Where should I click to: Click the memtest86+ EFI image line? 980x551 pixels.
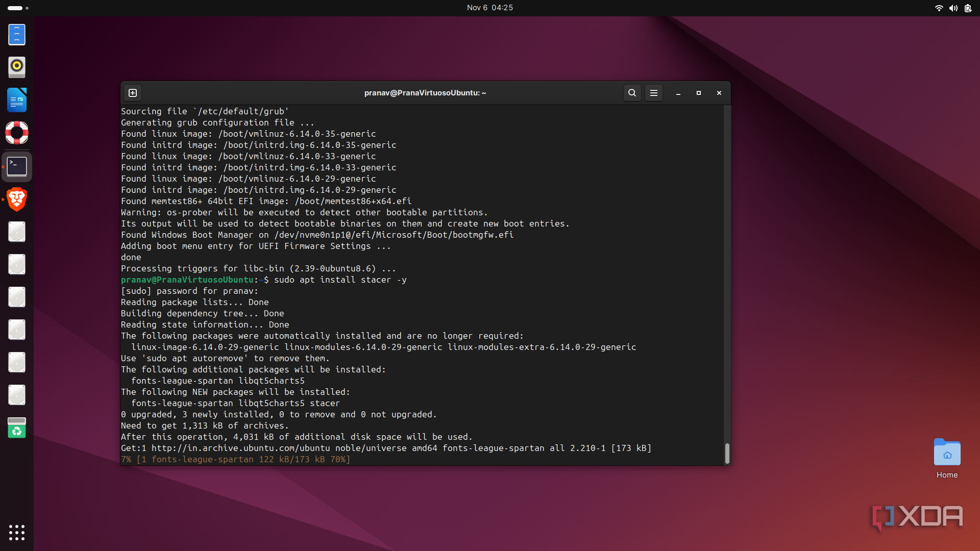tap(266, 201)
